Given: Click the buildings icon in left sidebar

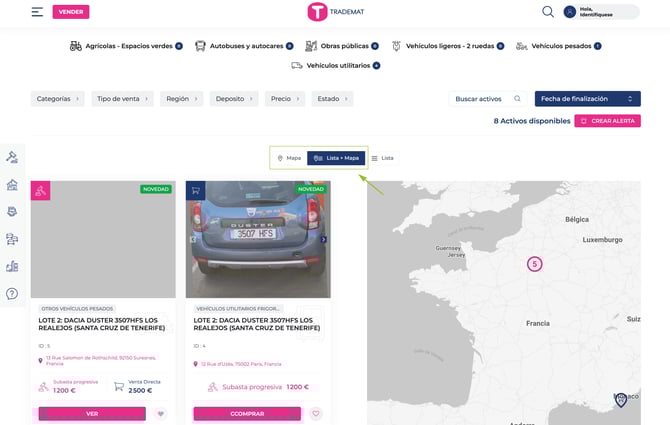Looking at the screenshot, I should point(12,267).
